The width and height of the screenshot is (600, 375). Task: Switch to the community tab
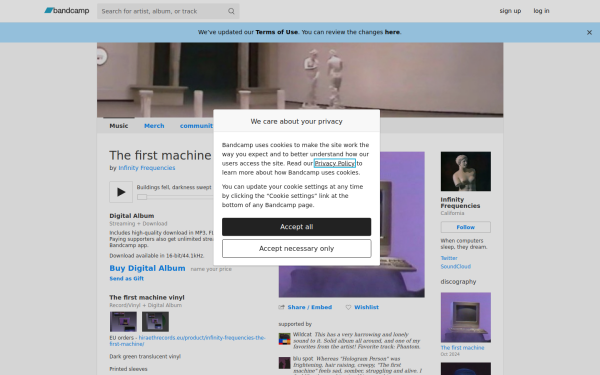coord(196,126)
